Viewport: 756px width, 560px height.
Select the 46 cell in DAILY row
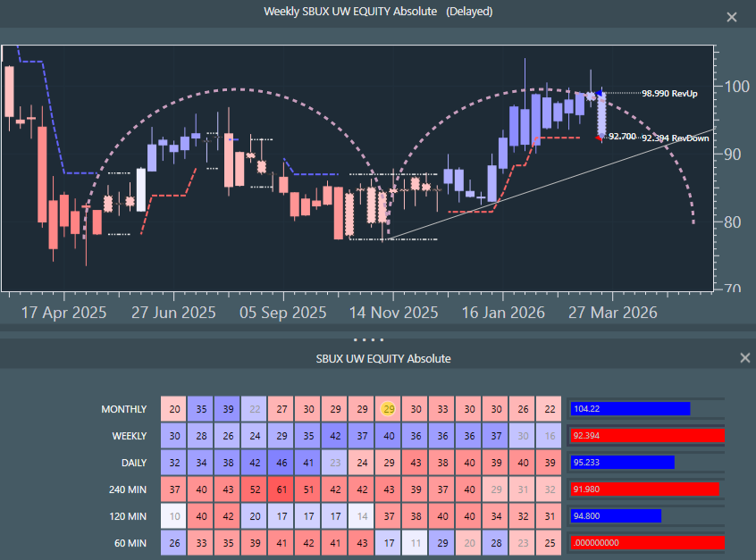(x=281, y=463)
